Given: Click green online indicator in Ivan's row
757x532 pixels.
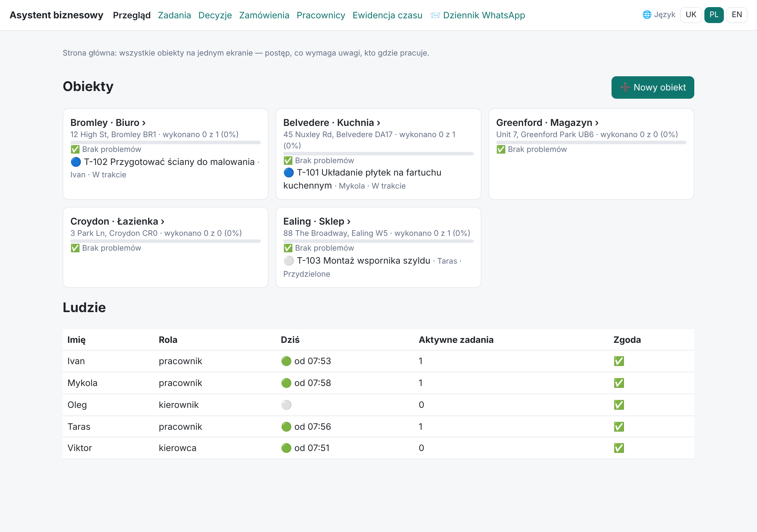Looking at the screenshot, I should pos(286,361).
